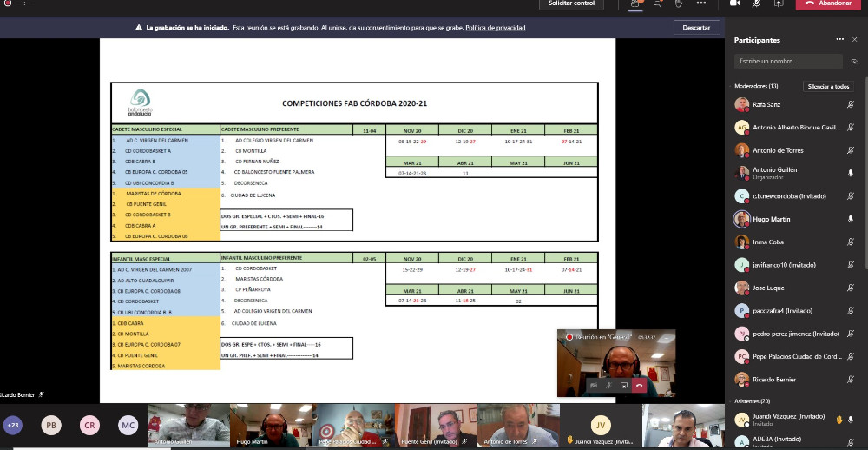The height and width of the screenshot is (450, 868).
Task: Click the red hang up button in the floating mini window
Action: coord(640,385)
